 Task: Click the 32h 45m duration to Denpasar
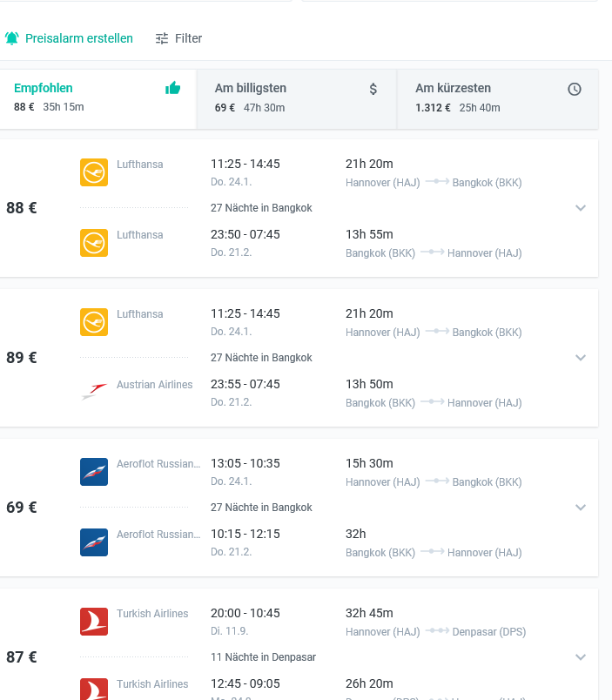coord(369,614)
